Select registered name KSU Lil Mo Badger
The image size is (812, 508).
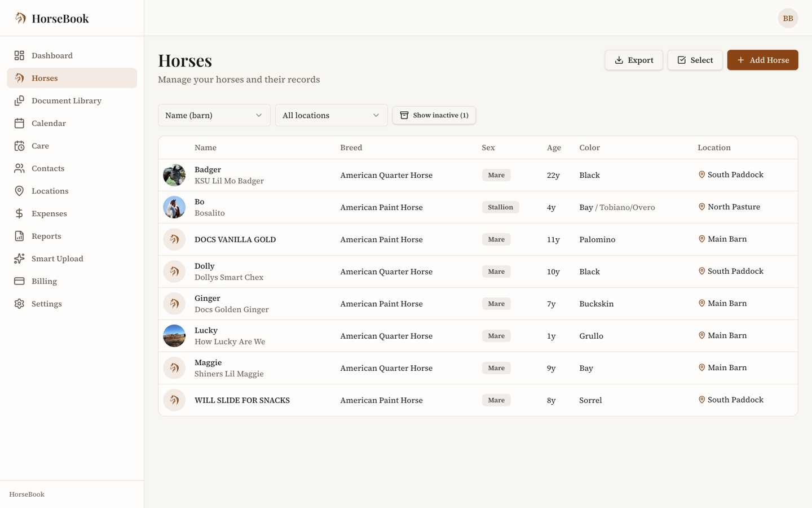coord(229,181)
